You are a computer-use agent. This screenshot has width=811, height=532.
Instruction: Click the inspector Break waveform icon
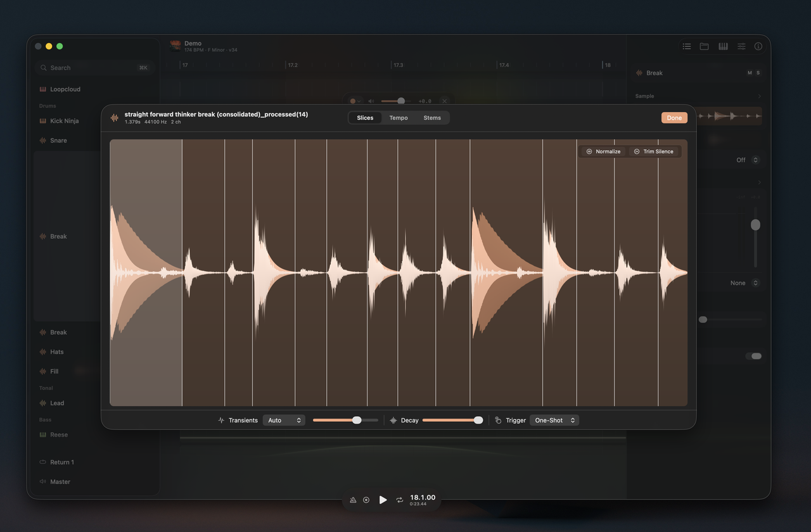(639, 73)
